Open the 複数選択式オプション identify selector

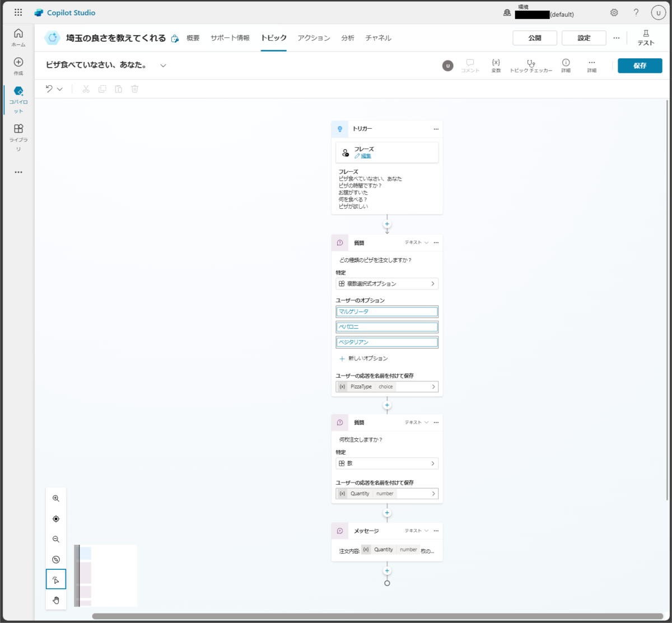click(387, 284)
